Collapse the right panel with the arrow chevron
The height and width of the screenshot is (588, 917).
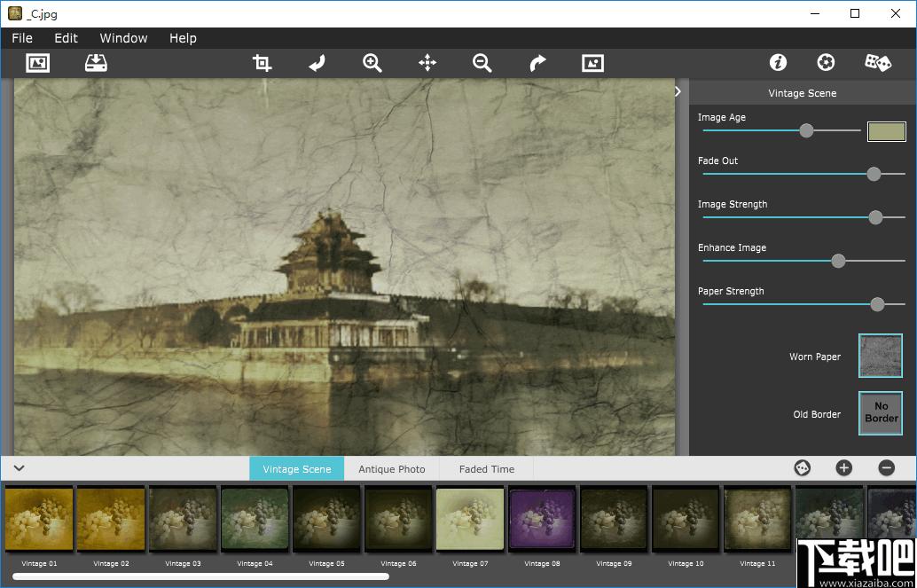[678, 91]
